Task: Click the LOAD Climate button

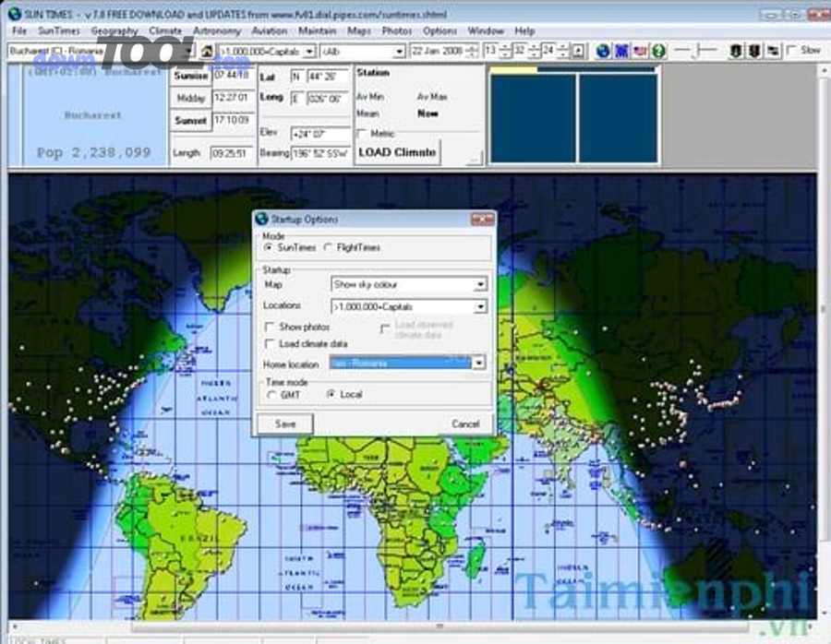Action: point(397,152)
